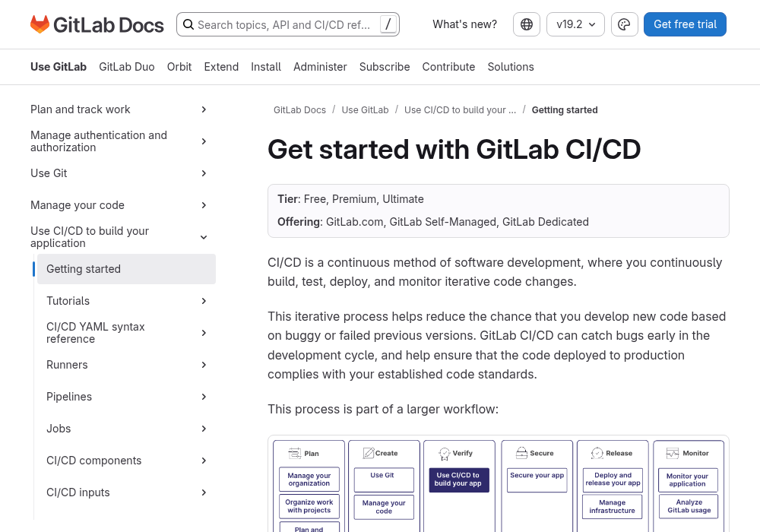
Task: Click the Analyze GitLab usage box
Action: (x=689, y=506)
